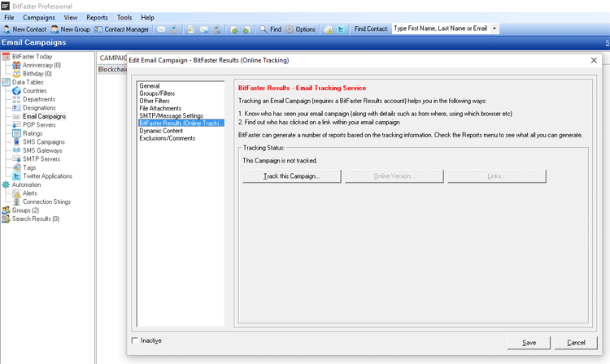The width and height of the screenshot is (610, 364).
Task: Select Groups/Filters in the dialog list
Action: click(157, 93)
